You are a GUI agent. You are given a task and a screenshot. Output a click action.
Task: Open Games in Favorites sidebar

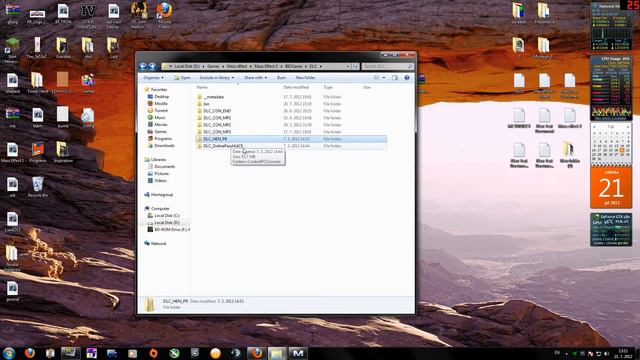(x=160, y=131)
